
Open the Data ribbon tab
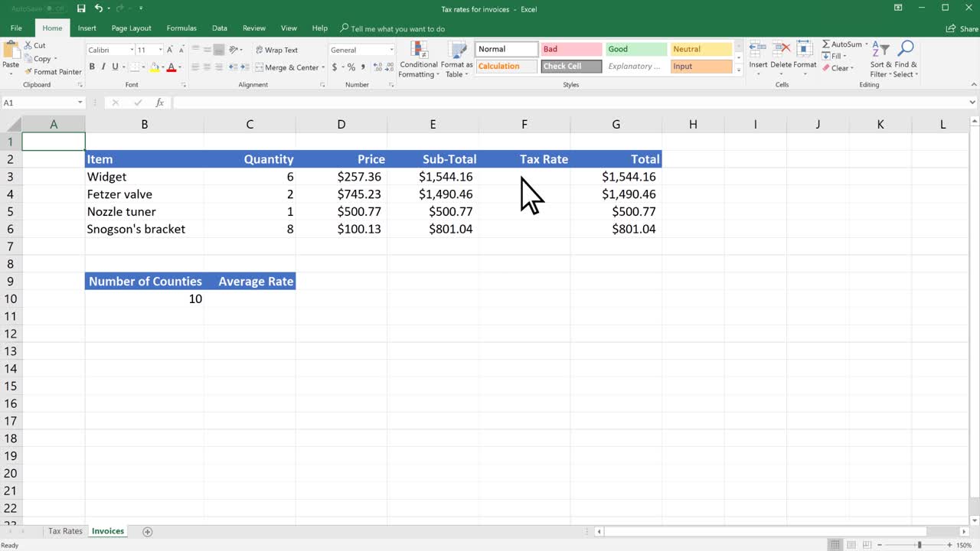(220, 28)
